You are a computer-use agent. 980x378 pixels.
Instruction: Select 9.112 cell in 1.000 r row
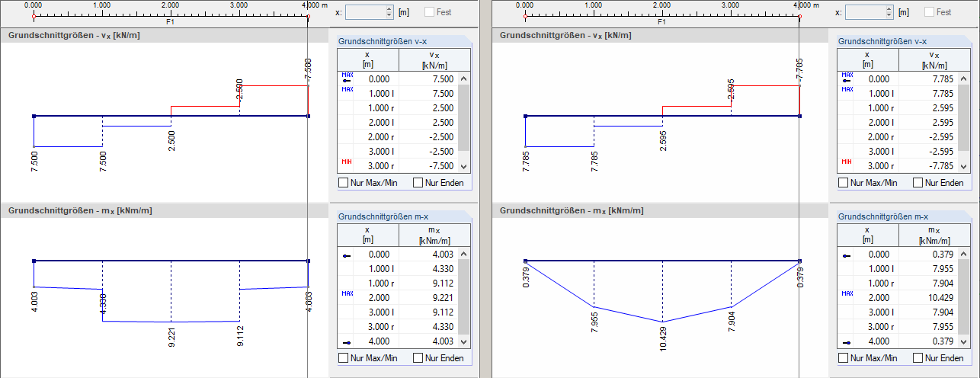(428, 283)
